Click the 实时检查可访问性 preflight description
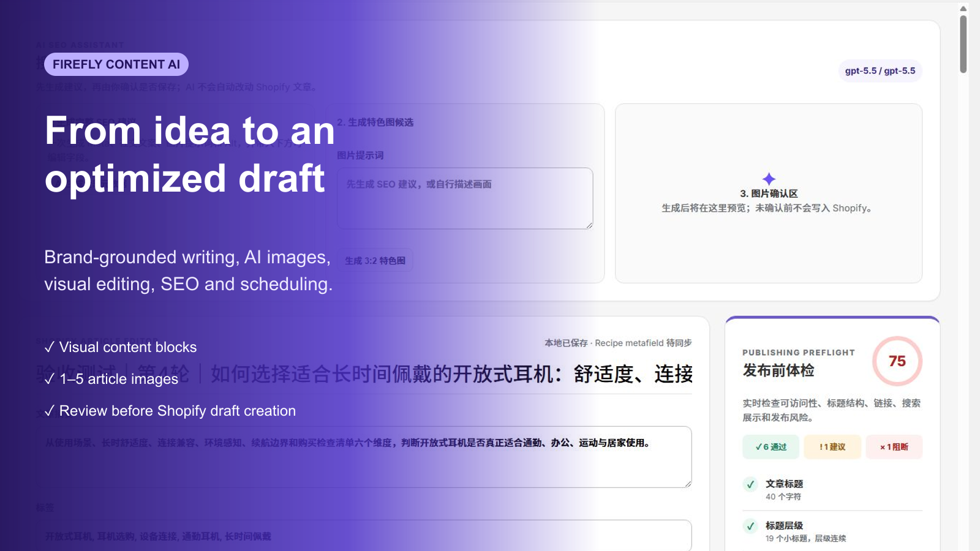The height and width of the screenshot is (551, 980). pyautogui.click(x=832, y=410)
